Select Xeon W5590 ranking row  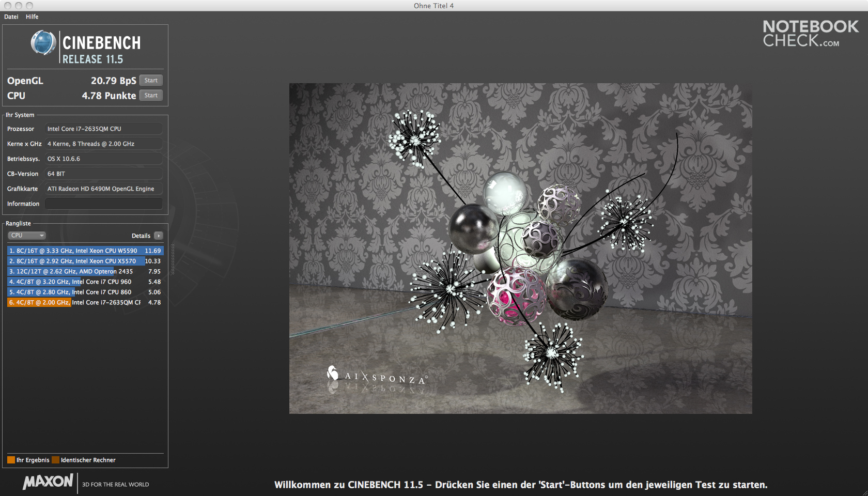click(x=85, y=251)
